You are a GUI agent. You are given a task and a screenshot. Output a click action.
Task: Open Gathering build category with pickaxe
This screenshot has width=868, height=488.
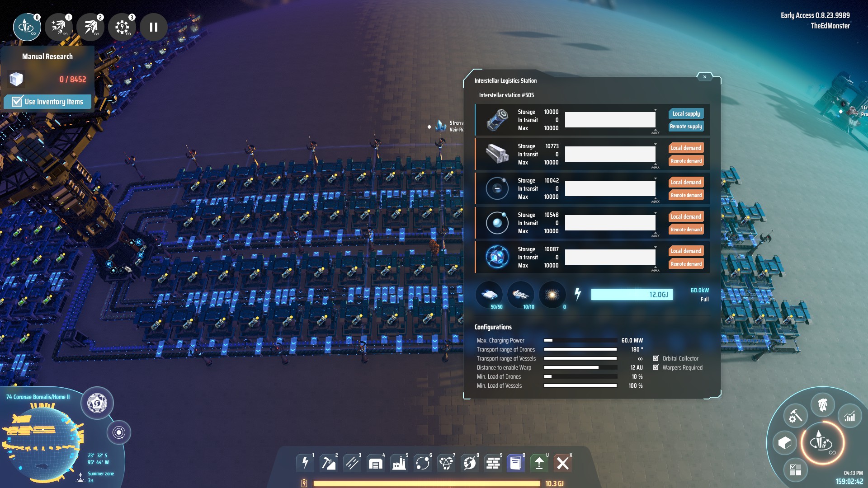coord(329,463)
